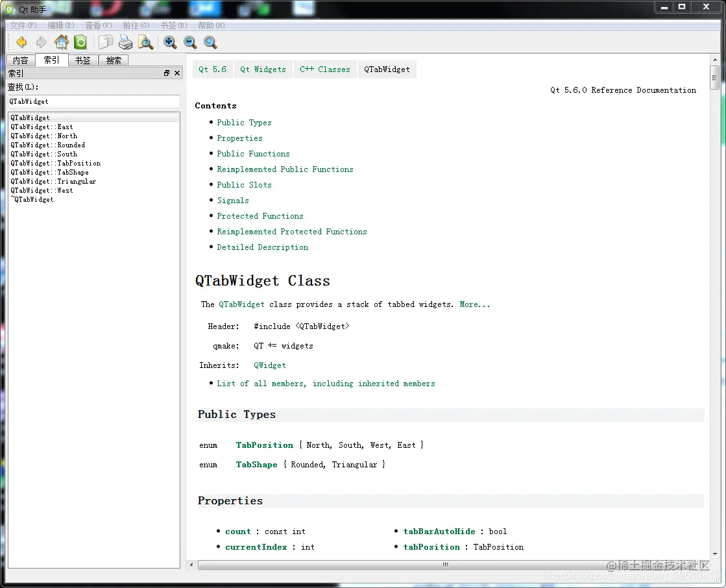Click the Zoom In magnifier icon
The image size is (726, 588).
[x=170, y=43]
